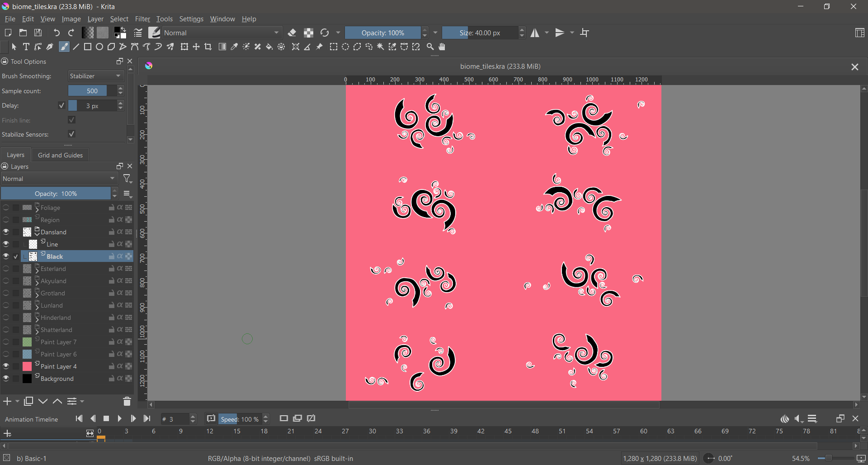Go to the next frame
868x465 pixels.
[x=133, y=418]
